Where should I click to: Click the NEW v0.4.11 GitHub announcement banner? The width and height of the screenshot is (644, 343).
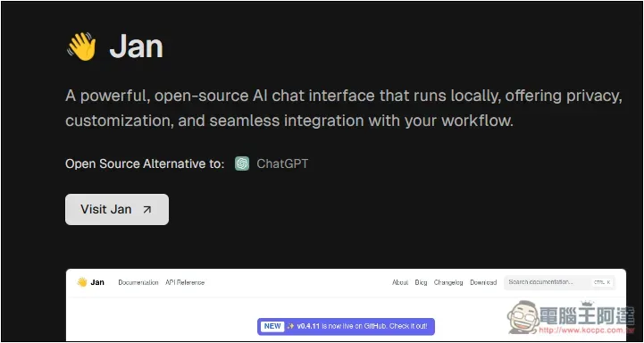click(x=346, y=327)
